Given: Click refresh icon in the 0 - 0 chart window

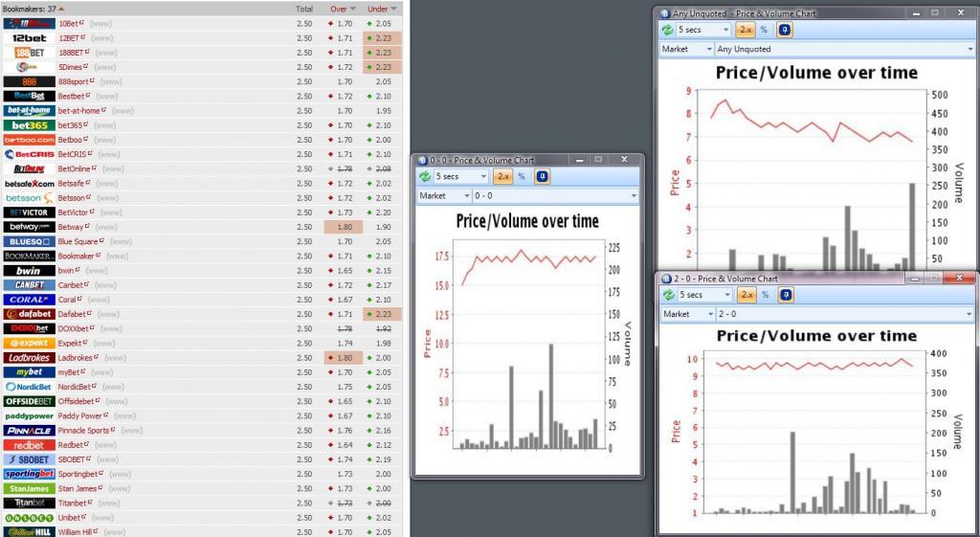Looking at the screenshot, I should (x=425, y=177).
